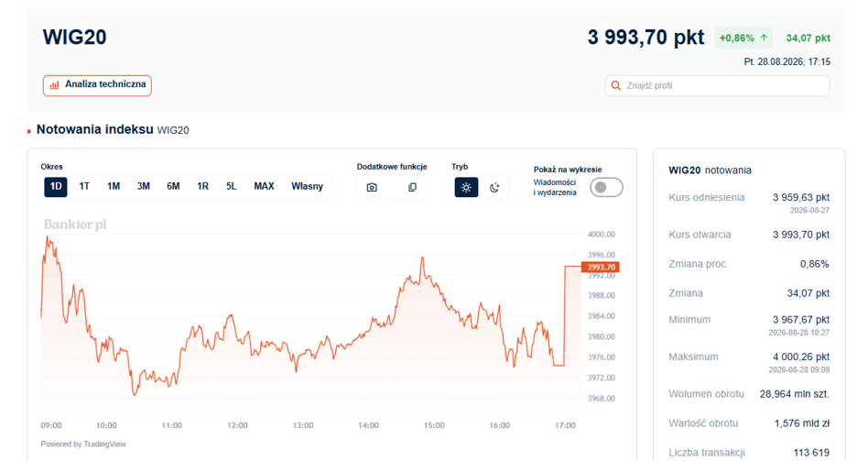868x461 pixels.
Task: Click the Wolumen obrotu 28,964 mln szt.
Action: pos(795,394)
